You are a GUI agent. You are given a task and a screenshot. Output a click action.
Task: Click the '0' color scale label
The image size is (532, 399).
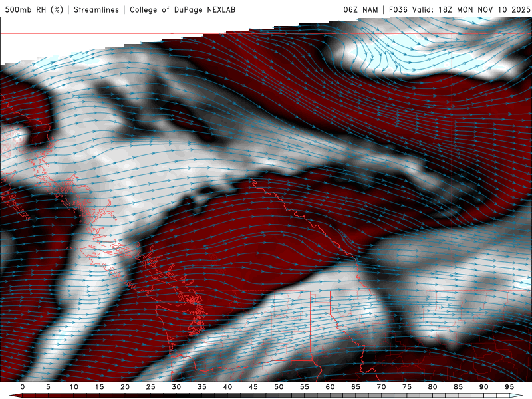23,387
